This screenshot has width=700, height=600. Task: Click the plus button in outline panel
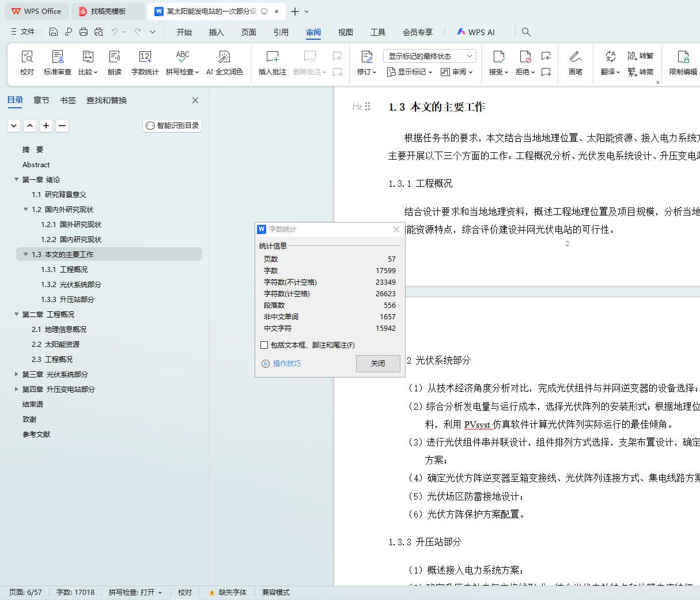(46, 126)
